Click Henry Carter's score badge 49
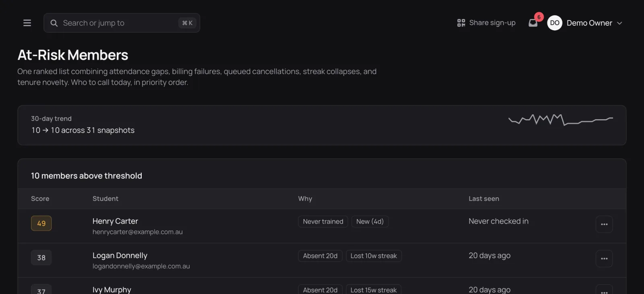 coord(41,224)
